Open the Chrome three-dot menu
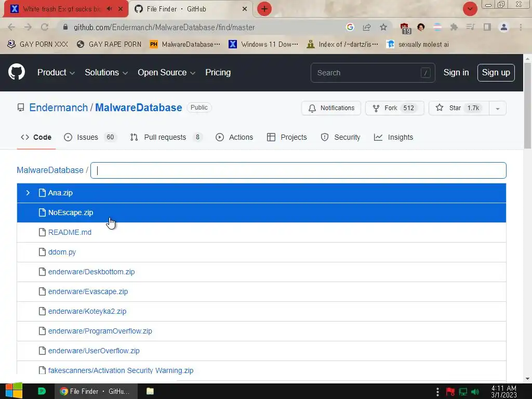Screen dimensions: 532x399 click(x=521, y=27)
